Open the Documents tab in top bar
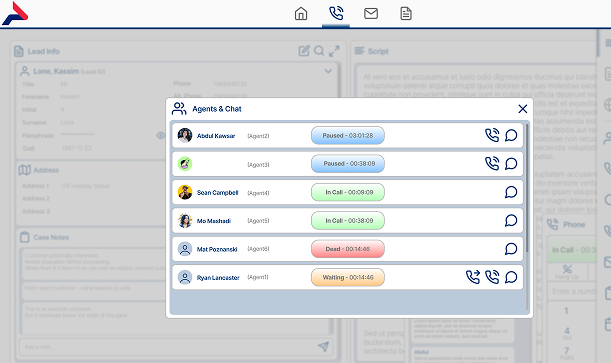 [406, 14]
